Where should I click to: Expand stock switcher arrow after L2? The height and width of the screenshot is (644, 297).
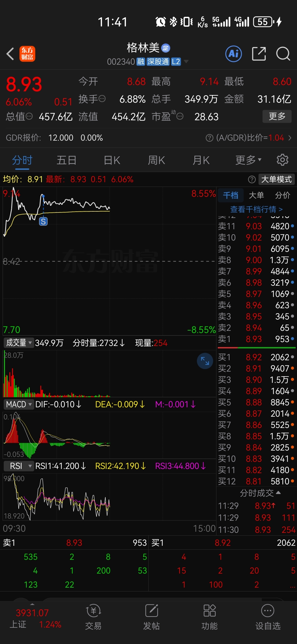pos(186,61)
